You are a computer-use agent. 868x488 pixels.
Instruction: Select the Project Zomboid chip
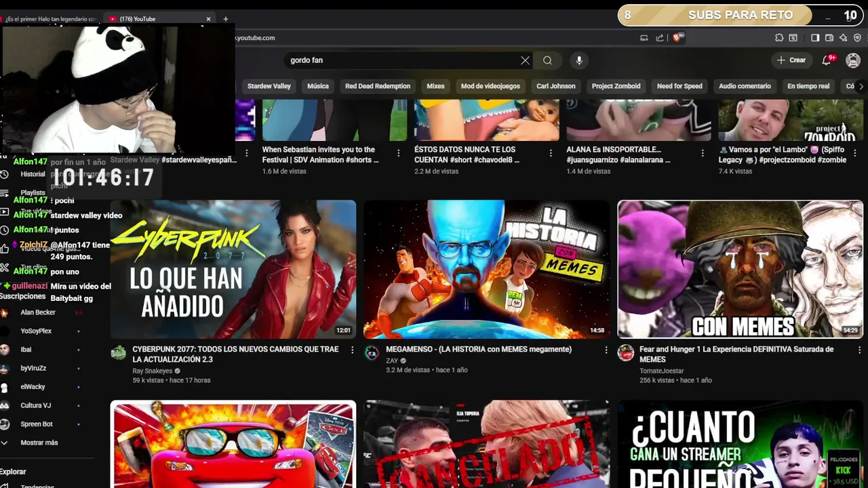616,86
